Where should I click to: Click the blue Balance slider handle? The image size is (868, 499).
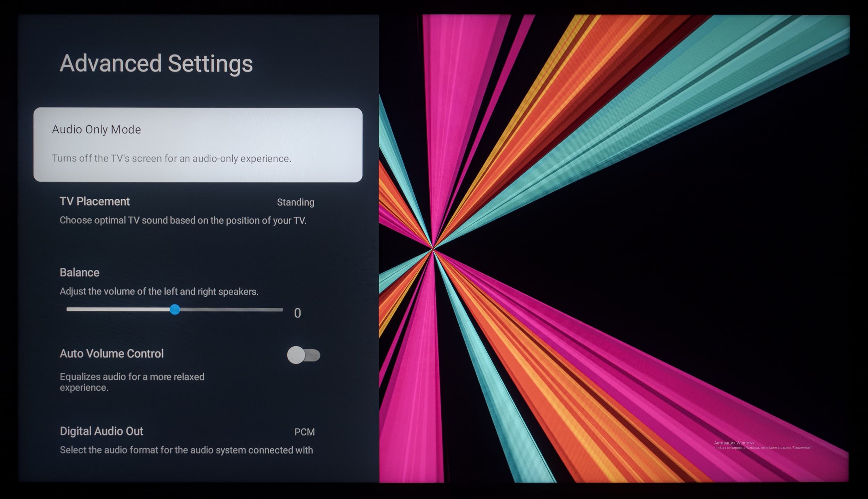tap(175, 309)
